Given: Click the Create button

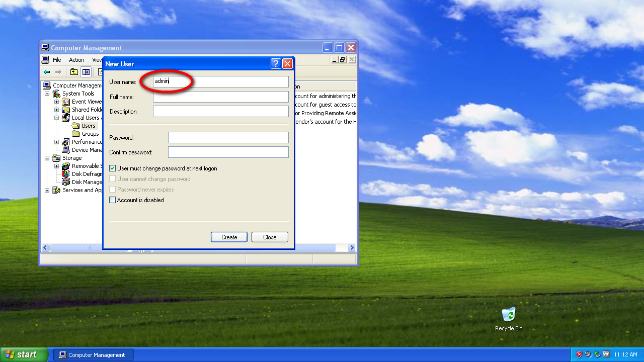Looking at the screenshot, I should (x=229, y=237).
